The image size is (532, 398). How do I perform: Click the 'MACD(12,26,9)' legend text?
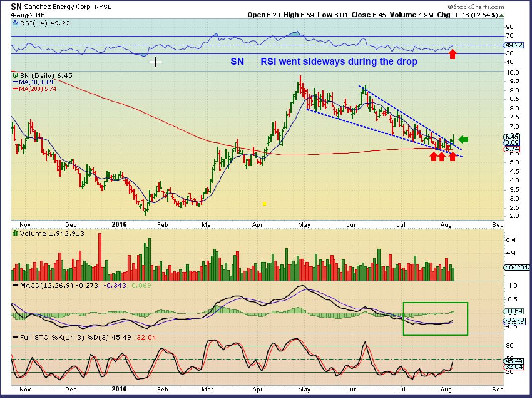point(46,285)
